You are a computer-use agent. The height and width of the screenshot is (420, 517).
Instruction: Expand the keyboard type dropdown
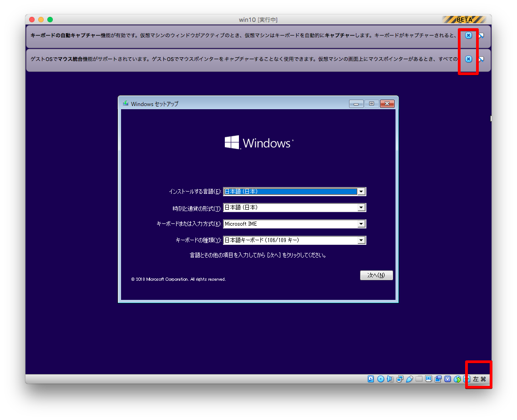(x=361, y=240)
